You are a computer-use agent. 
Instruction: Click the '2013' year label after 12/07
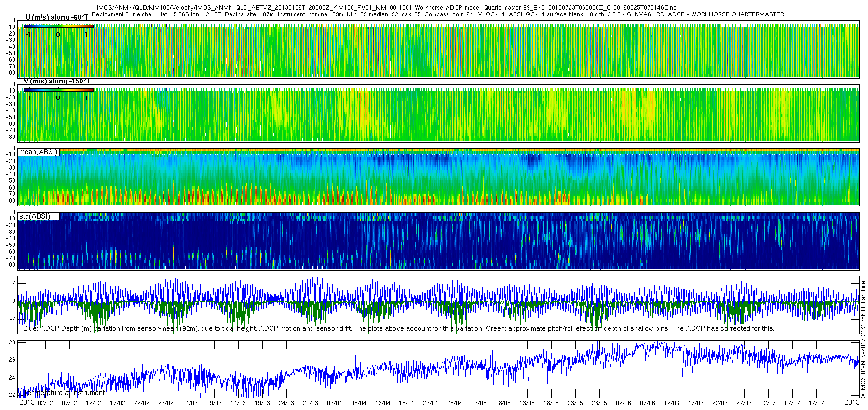click(852, 402)
